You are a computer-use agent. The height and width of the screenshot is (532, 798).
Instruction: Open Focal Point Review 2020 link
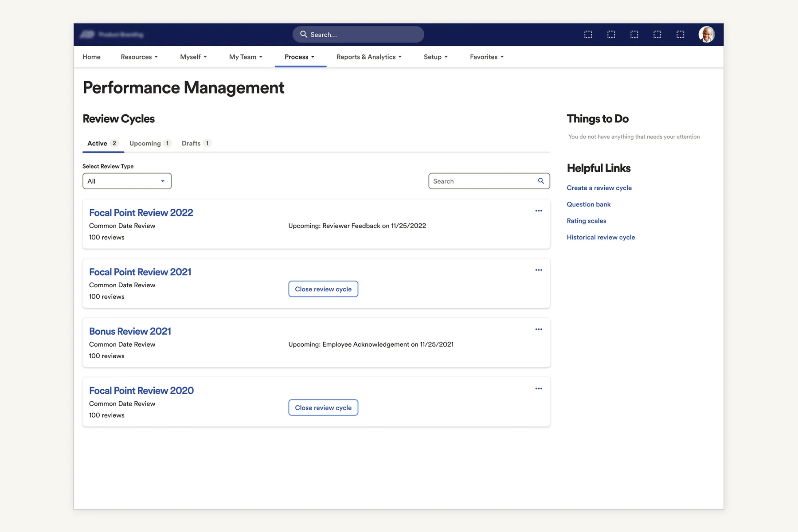pyautogui.click(x=141, y=391)
